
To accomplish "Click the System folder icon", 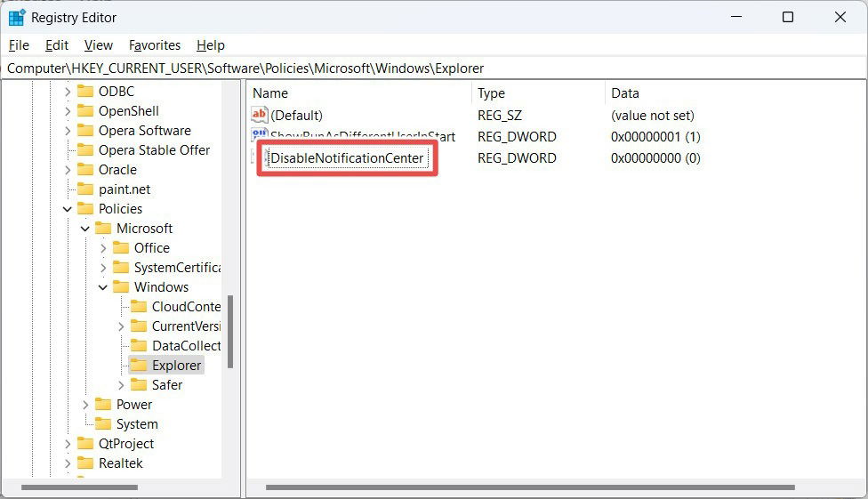I will point(103,424).
